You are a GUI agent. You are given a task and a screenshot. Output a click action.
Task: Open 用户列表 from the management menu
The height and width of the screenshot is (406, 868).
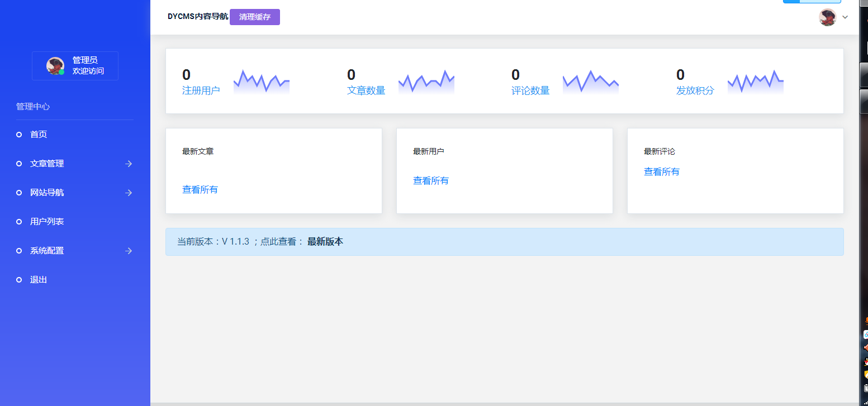tap(48, 222)
